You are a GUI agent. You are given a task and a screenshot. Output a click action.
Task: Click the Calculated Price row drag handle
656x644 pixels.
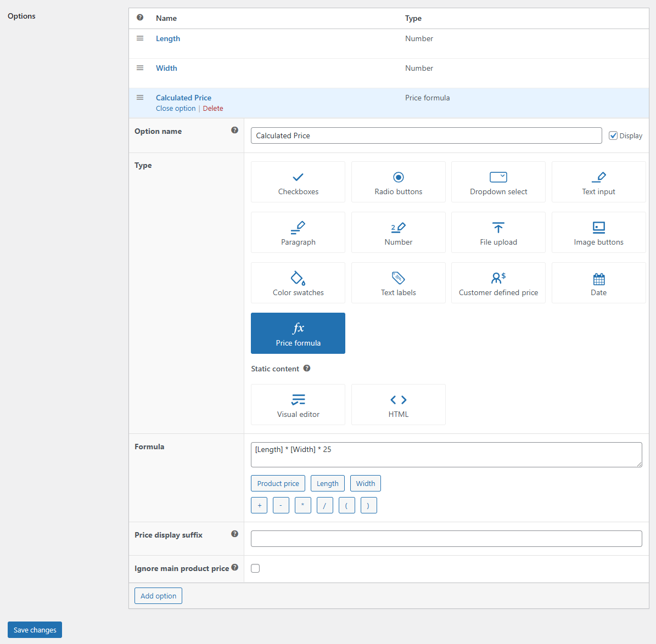tap(140, 98)
